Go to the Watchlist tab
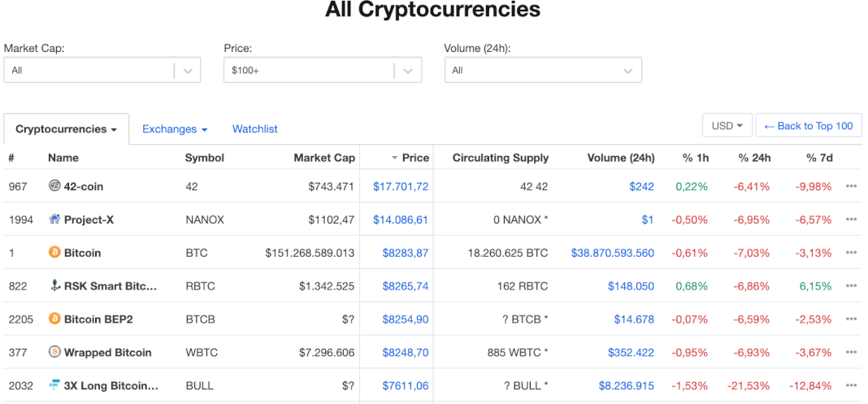The image size is (868, 404). pyautogui.click(x=254, y=129)
